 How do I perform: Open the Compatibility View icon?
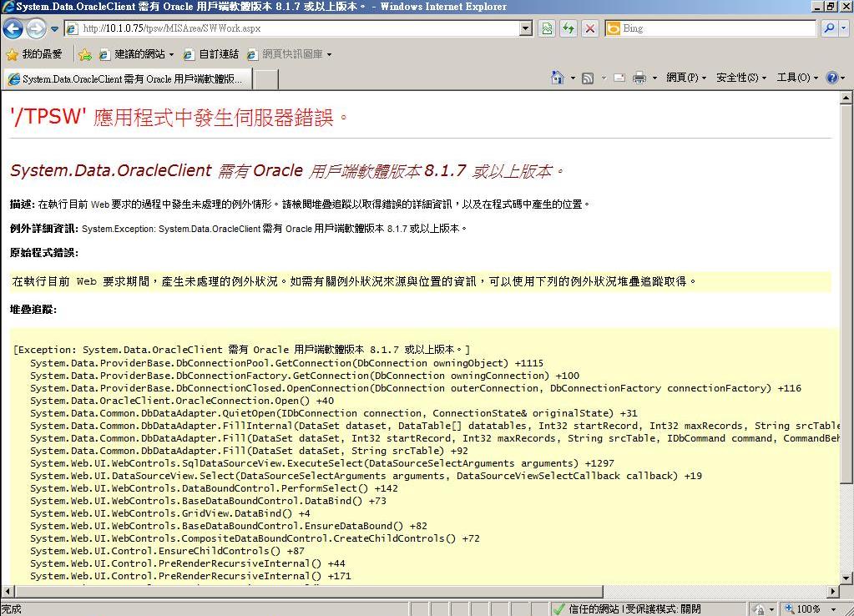[x=544, y=28]
